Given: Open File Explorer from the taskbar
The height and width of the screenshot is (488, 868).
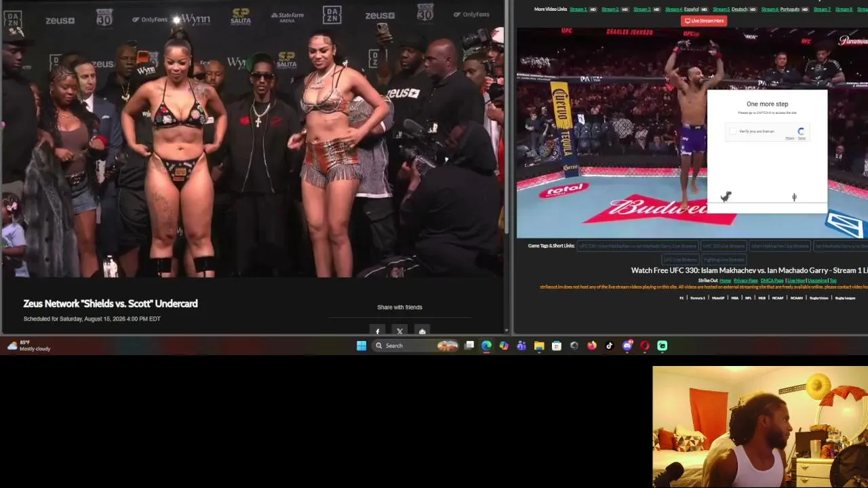Looking at the screenshot, I should tap(539, 346).
